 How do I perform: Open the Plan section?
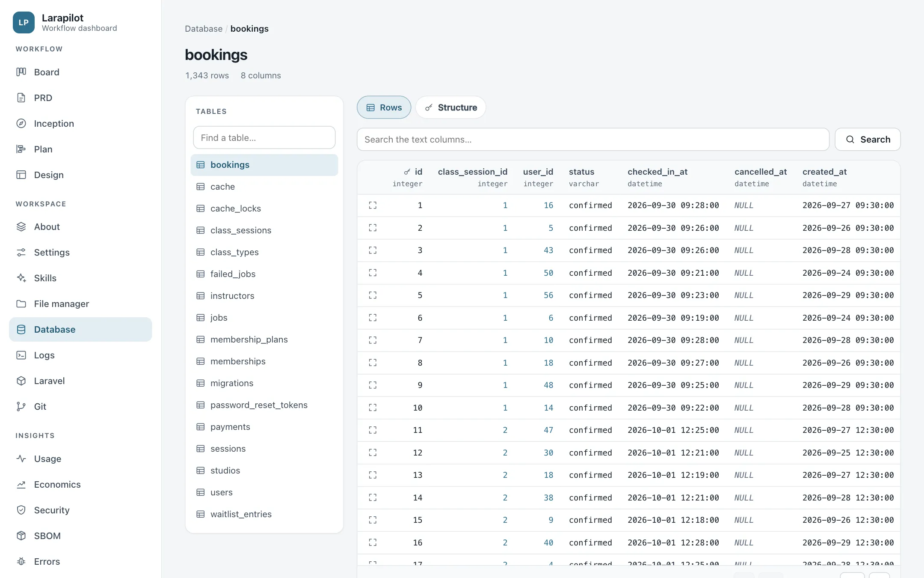coord(80,149)
